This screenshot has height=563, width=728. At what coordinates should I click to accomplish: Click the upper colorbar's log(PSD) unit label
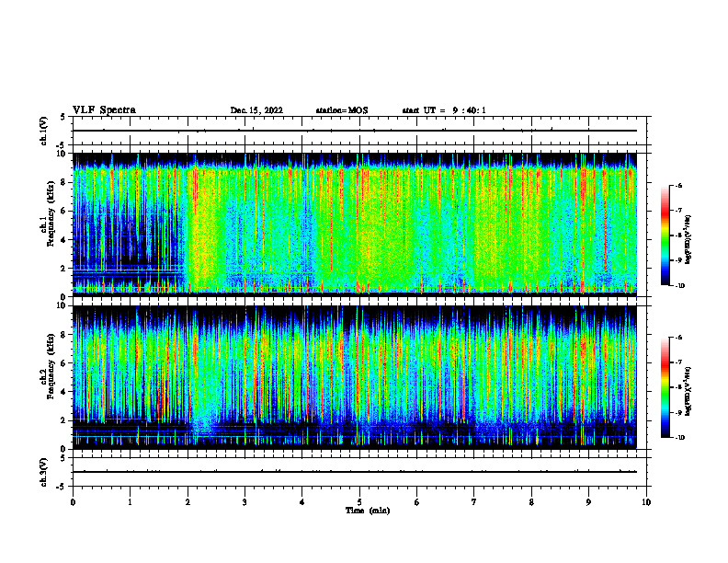pos(688,239)
